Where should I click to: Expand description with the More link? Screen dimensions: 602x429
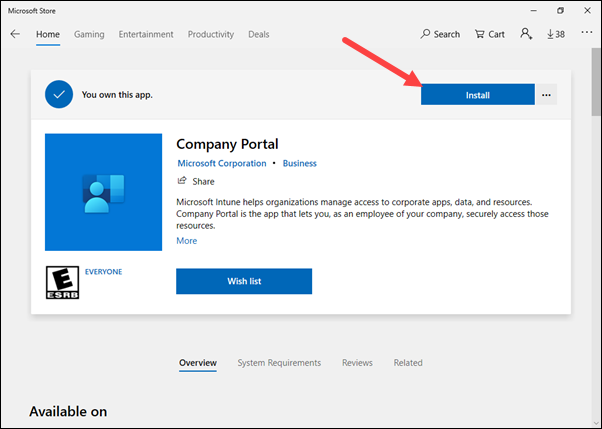tap(187, 241)
